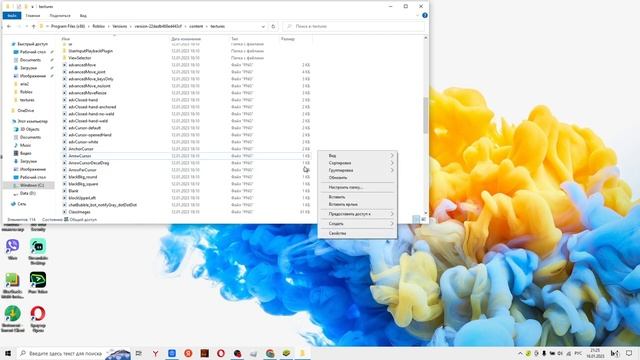Select Data (D:) drive
Image resolution: width=640 pixels, height=360 pixels.
(x=27, y=193)
